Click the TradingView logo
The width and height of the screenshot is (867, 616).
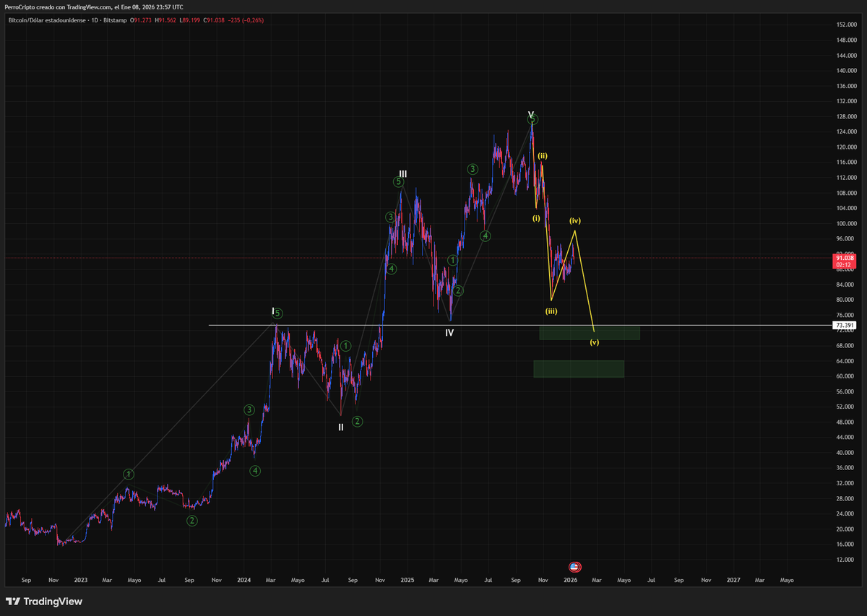coord(44,602)
